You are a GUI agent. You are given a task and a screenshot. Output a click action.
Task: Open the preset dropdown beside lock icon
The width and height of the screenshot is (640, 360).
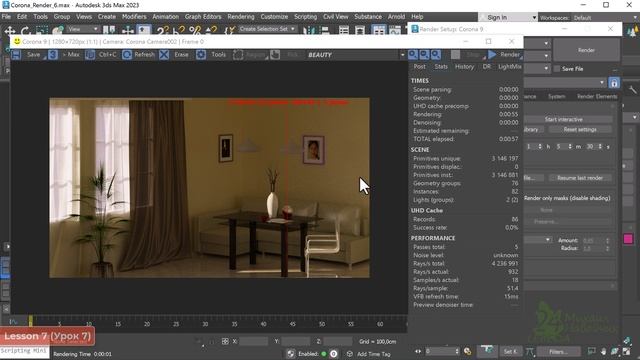point(565,83)
